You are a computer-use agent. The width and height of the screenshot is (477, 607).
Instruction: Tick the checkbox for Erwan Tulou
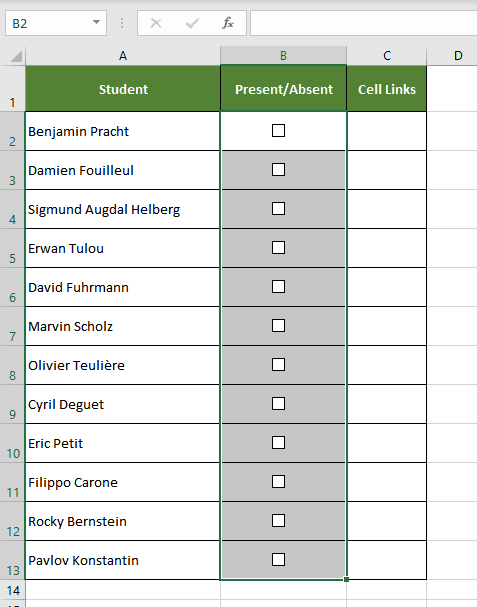278,248
